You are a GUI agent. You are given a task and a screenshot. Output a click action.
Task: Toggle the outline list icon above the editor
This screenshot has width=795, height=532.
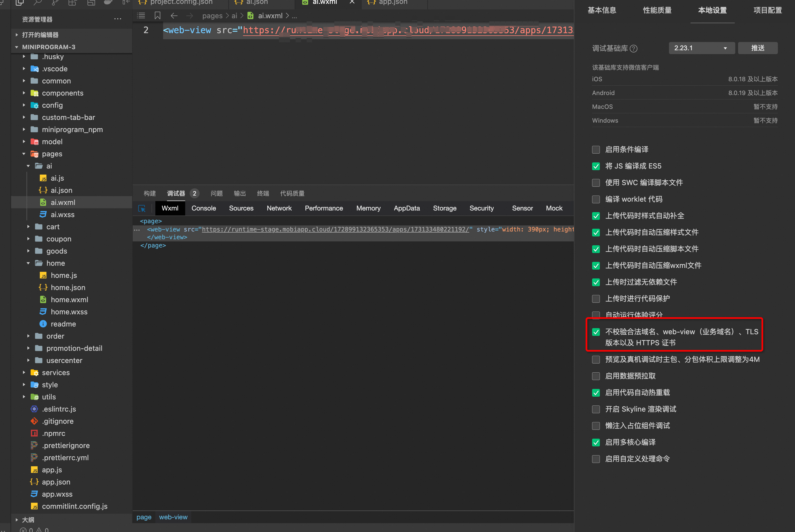coord(141,16)
